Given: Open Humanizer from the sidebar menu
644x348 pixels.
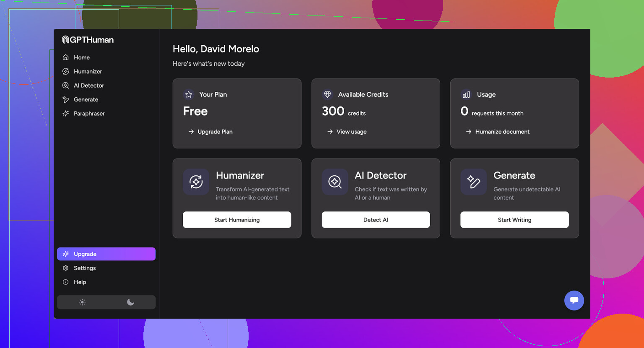Looking at the screenshot, I should [x=88, y=72].
